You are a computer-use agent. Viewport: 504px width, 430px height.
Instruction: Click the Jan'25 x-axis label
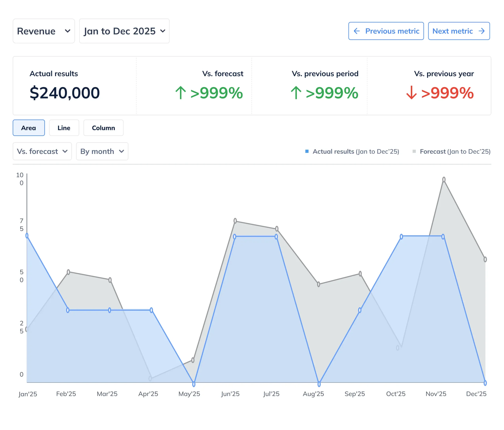(x=28, y=394)
